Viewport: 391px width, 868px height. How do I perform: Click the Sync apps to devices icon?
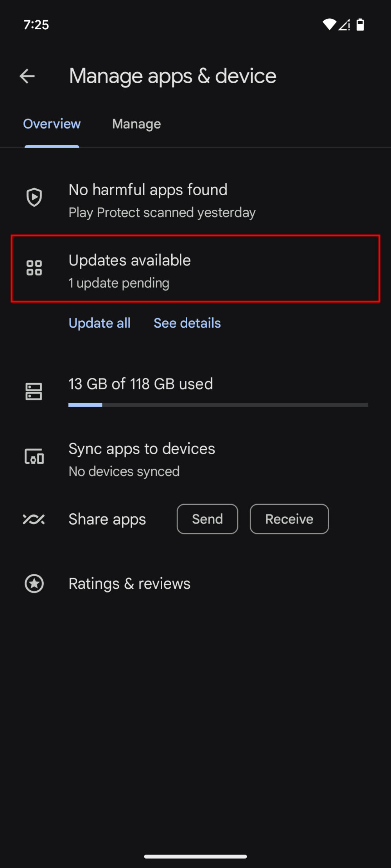point(34,456)
